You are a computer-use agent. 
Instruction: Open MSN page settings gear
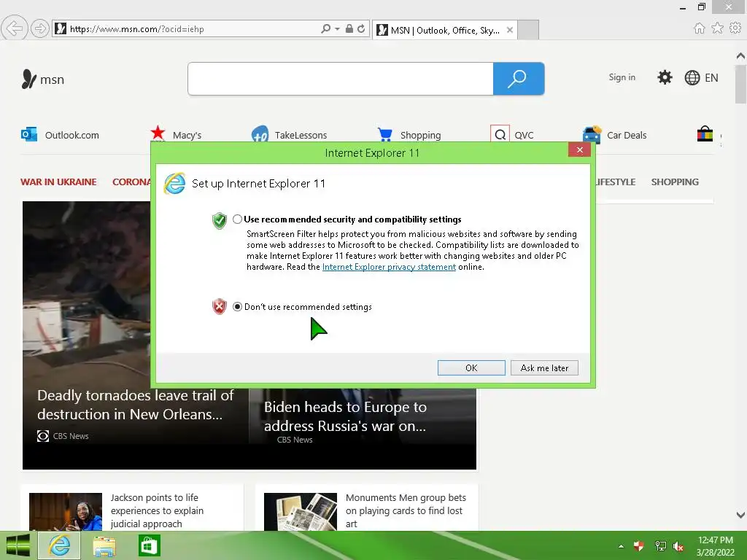[x=665, y=77]
